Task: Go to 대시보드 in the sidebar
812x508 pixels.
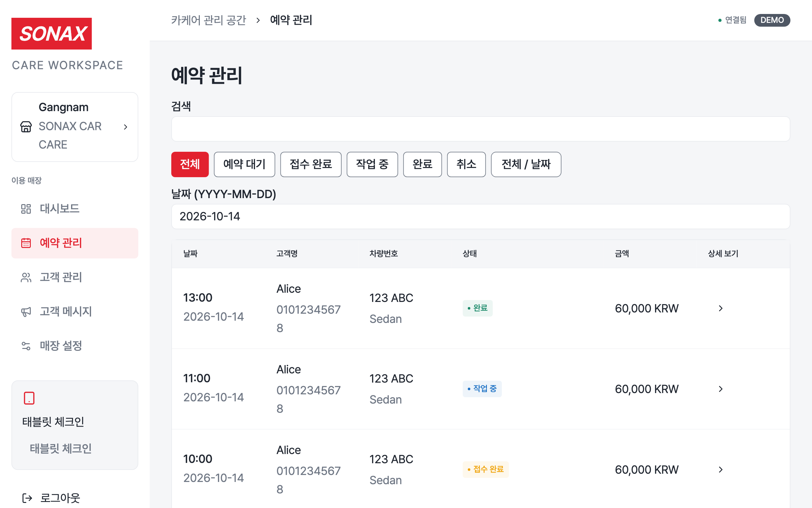Action: [75, 209]
